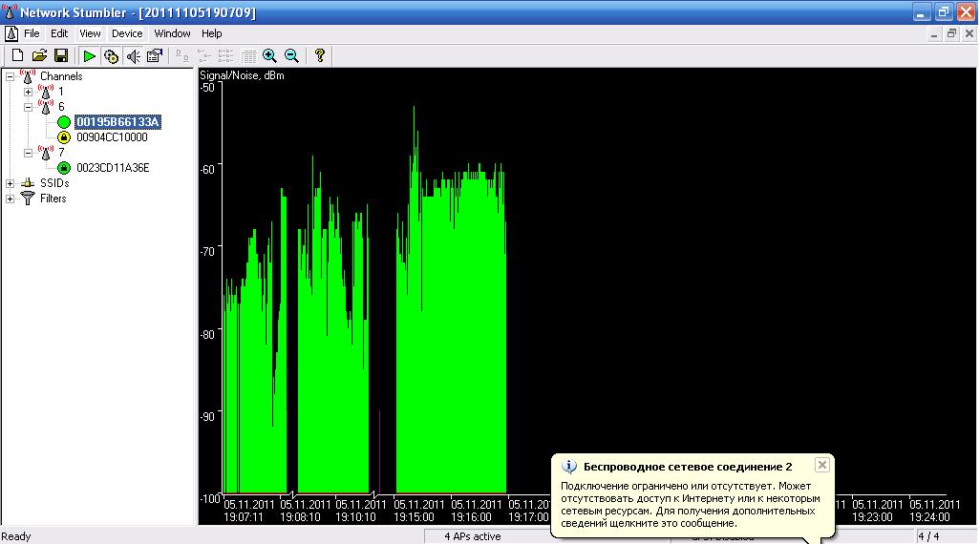
Task: Open the Device menu
Action: click(x=127, y=33)
